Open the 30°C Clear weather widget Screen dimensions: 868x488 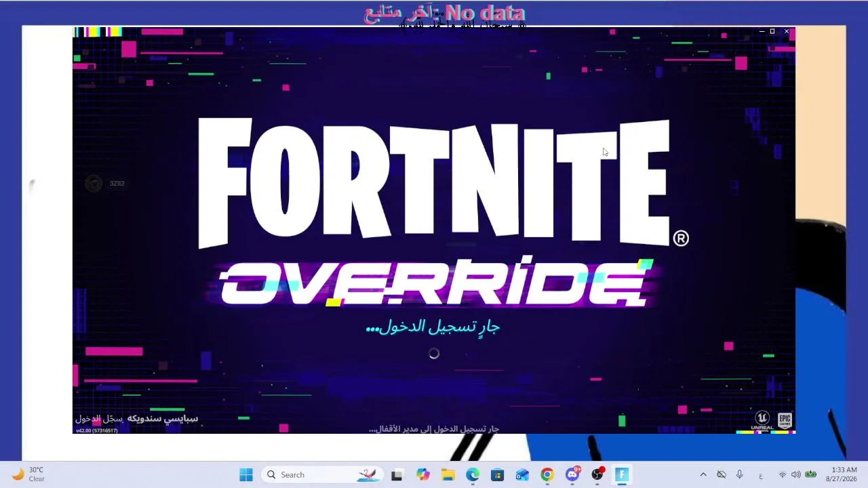pos(28,474)
